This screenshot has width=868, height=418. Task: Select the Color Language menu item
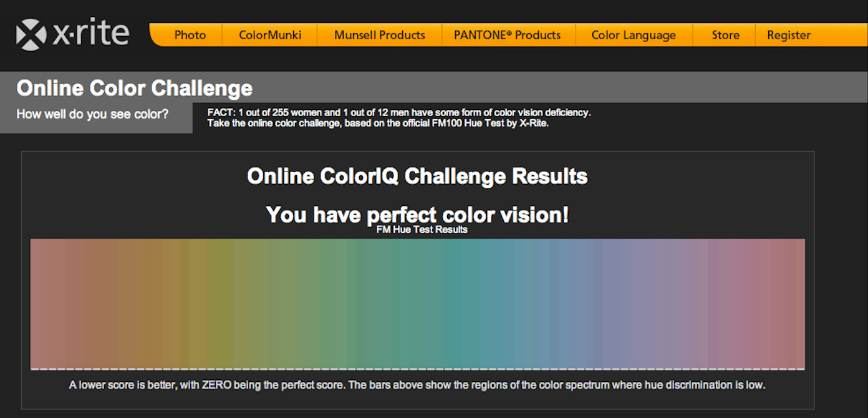tap(634, 35)
